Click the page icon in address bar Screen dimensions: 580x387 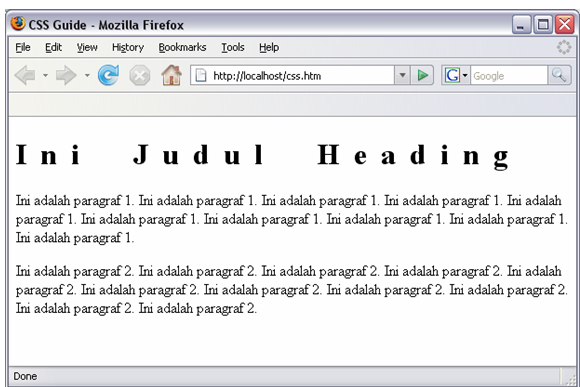pyautogui.click(x=201, y=75)
